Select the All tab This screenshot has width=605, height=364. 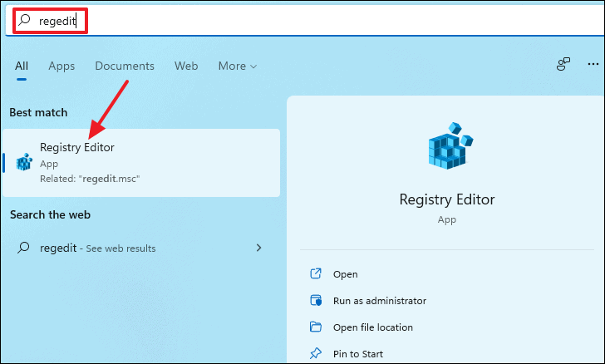[x=22, y=66]
